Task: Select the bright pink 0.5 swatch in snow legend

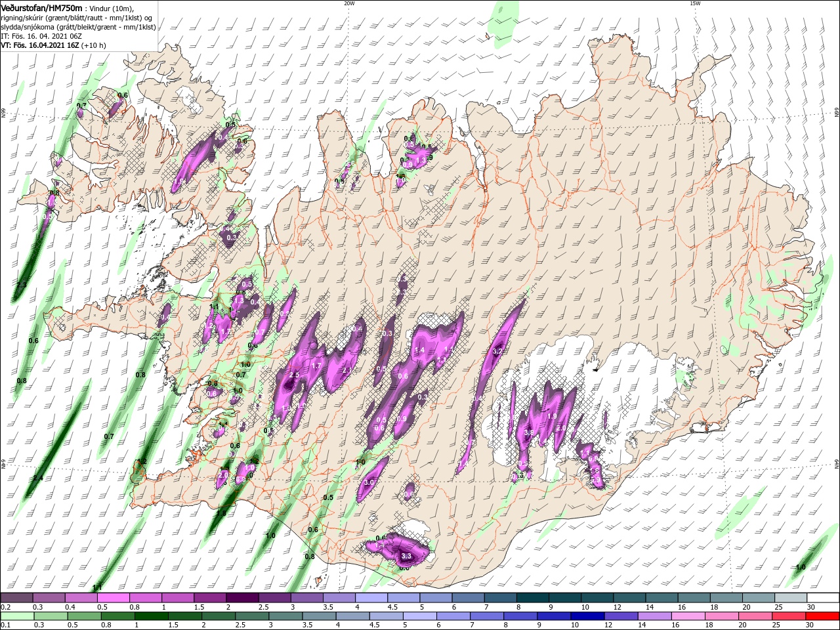Action: (x=113, y=598)
